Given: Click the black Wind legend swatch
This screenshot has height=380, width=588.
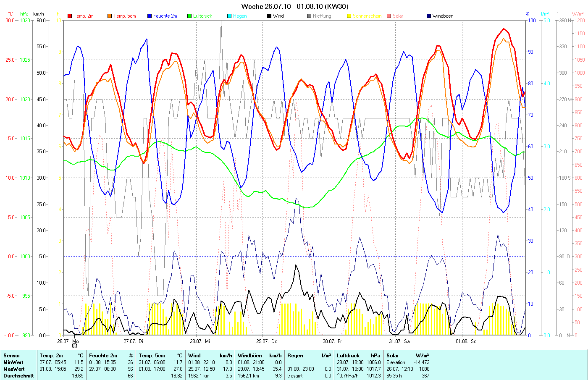Looking at the screenshot, I should coord(269,16).
